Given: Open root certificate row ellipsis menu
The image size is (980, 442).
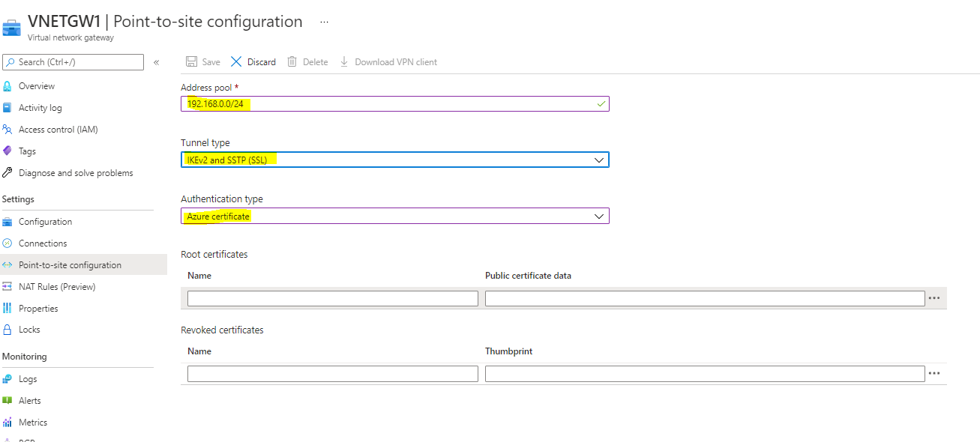Looking at the screenshot, I should [x=934, y=298].
